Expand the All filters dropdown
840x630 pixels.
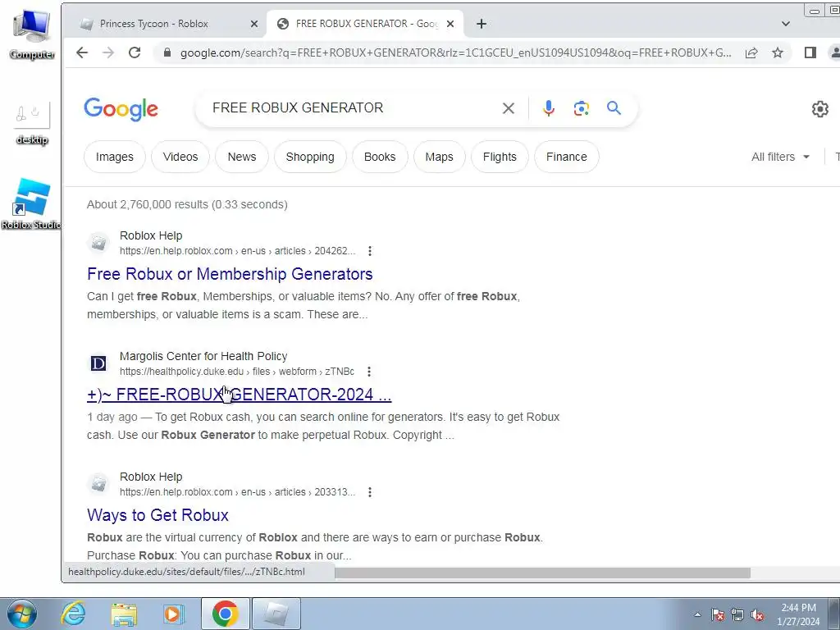781,157
